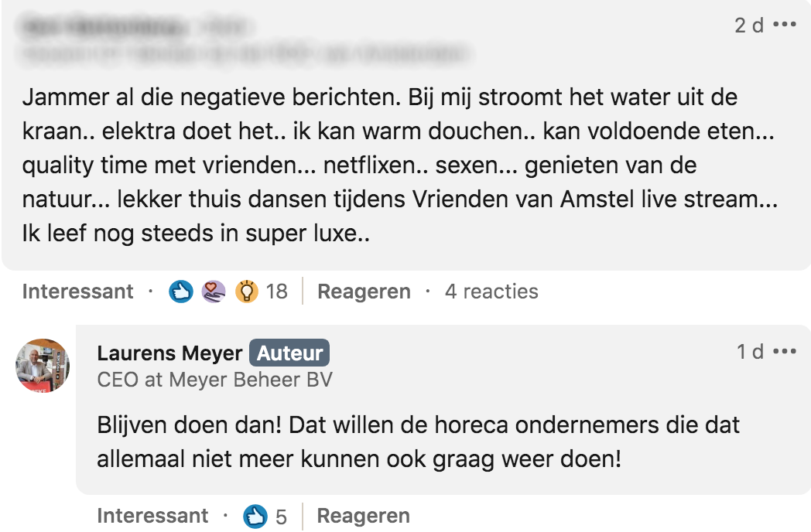Open the Laurens Meyer profile name link
The height and width of the screenshot is (532, 811).
(x=169, y=353)
